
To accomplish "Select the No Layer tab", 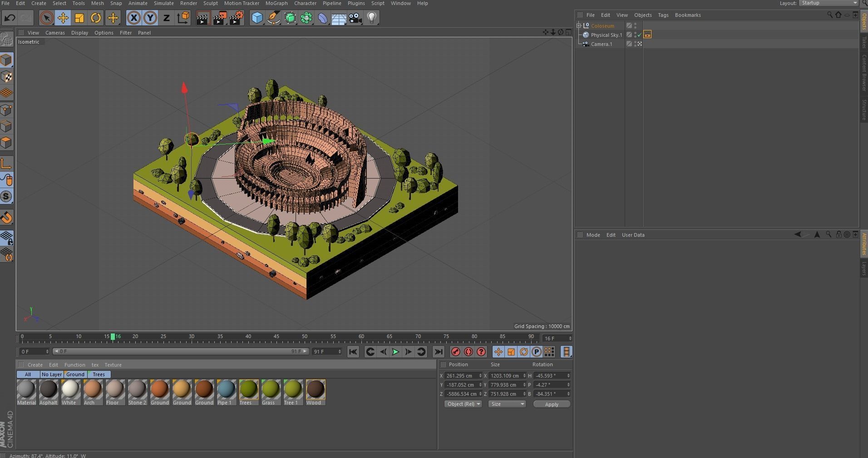I will coord(51,374).
